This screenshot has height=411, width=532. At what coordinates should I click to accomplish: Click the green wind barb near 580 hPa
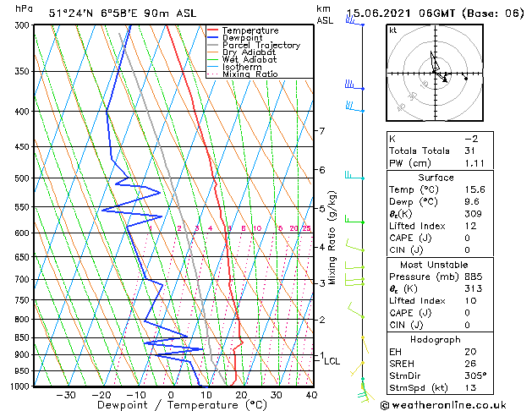354,219
